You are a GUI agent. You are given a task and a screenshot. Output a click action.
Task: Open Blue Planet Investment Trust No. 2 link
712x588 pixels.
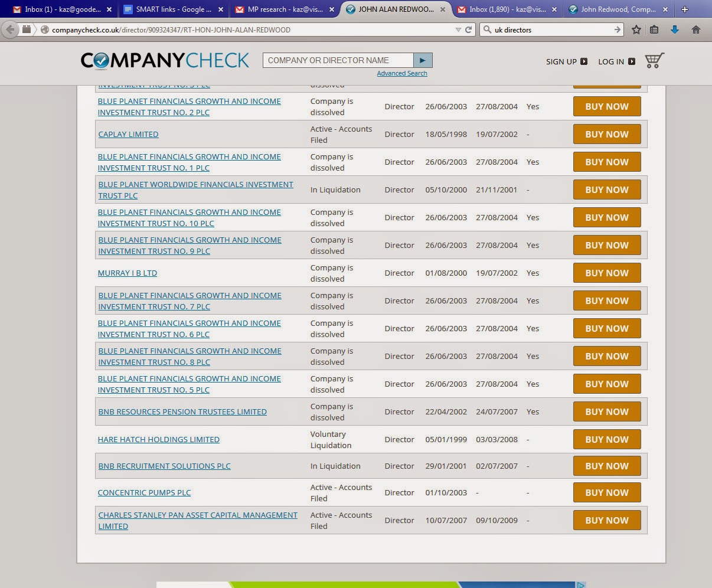[190, 106]
